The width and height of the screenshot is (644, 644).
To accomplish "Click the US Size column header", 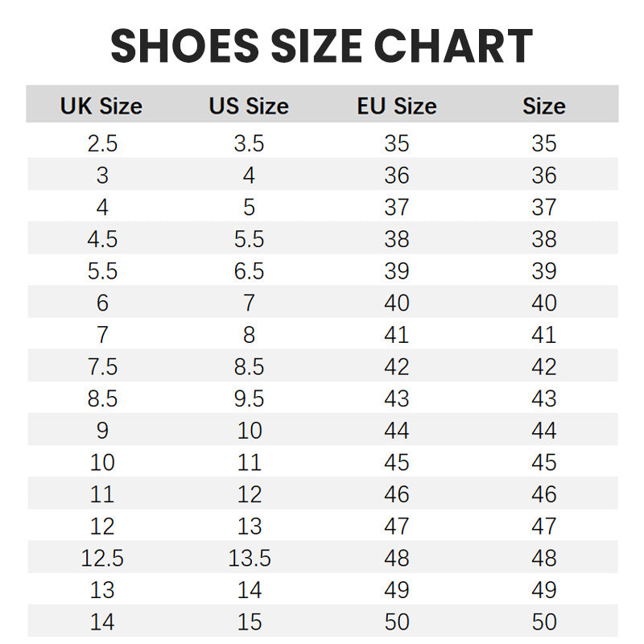I will click(x=249, y=106).
